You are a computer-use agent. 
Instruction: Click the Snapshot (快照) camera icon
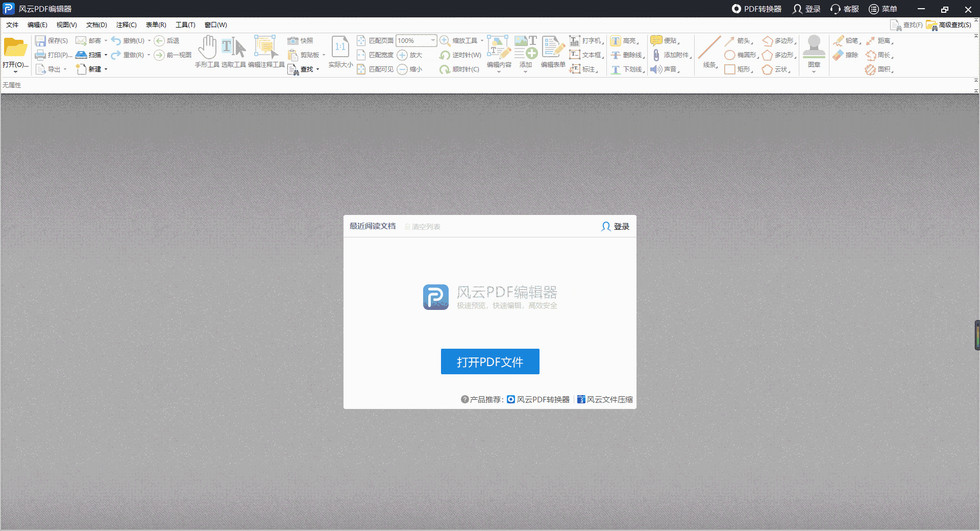(x=293, y=41)
